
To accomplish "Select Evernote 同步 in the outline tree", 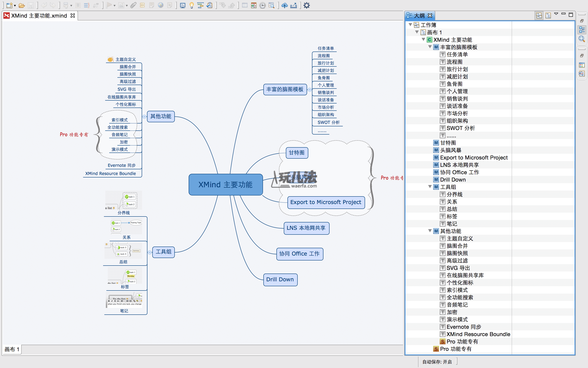I will 464,327.
